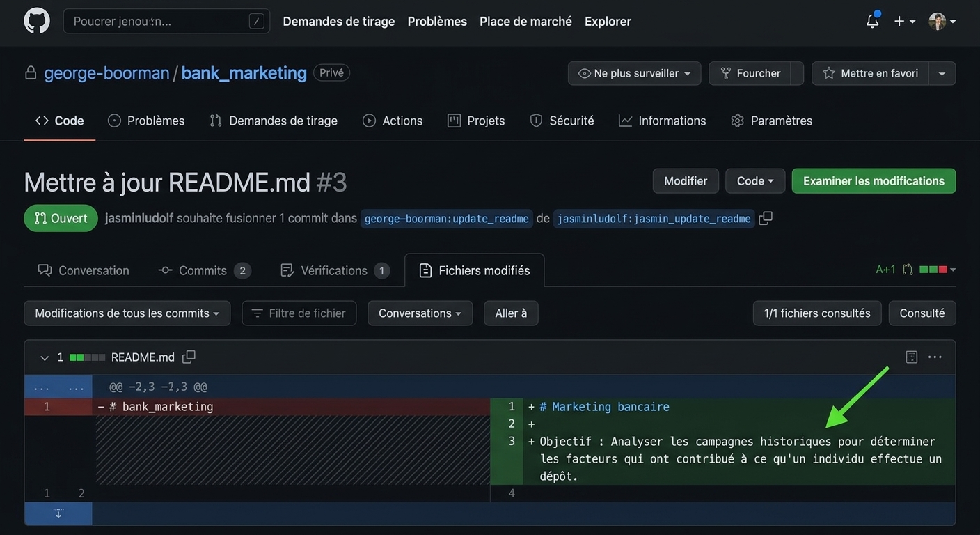Open jasminludolf author link
The image size is (980, 535).
(x=139, y=218)
